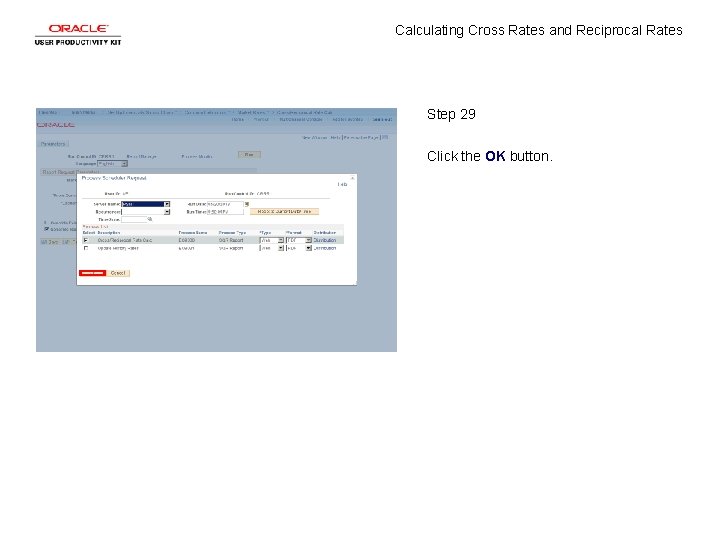Click the Cancel button in the dialog
Image resolution: width=720 pixels, height=540 pixels.
click(x=118, y=273)
